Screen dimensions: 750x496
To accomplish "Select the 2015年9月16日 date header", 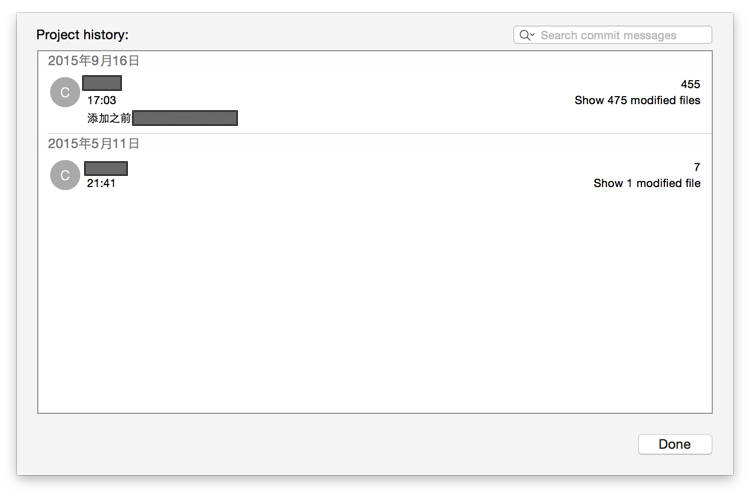I will [94, 61].
